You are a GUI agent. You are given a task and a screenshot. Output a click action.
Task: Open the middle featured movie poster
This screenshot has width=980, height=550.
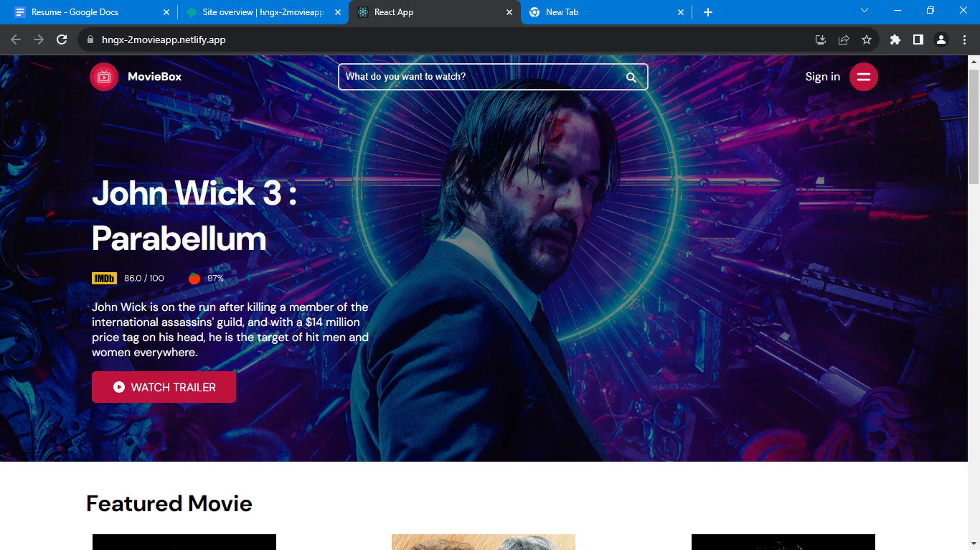tap(484, 542)
